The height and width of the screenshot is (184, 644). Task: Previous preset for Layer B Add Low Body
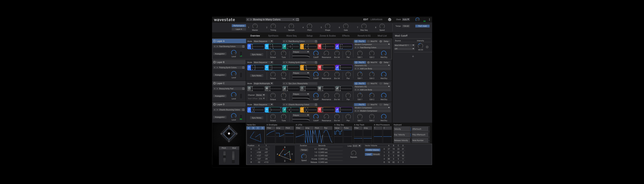point(355,69)
